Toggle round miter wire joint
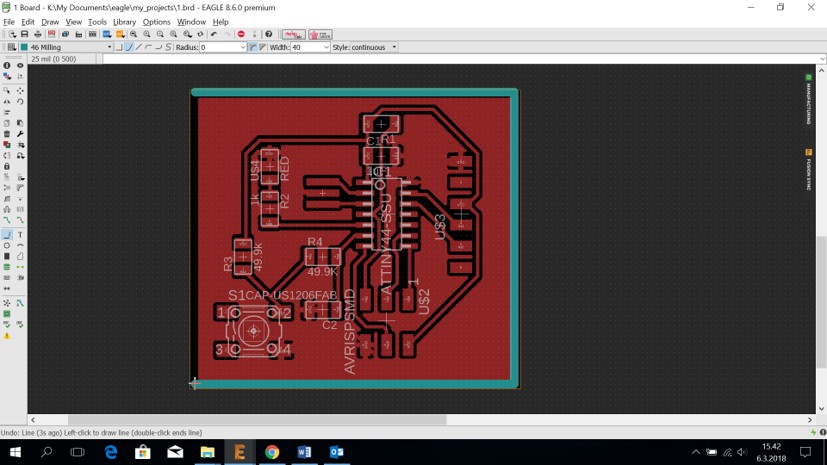 point(253,47)
